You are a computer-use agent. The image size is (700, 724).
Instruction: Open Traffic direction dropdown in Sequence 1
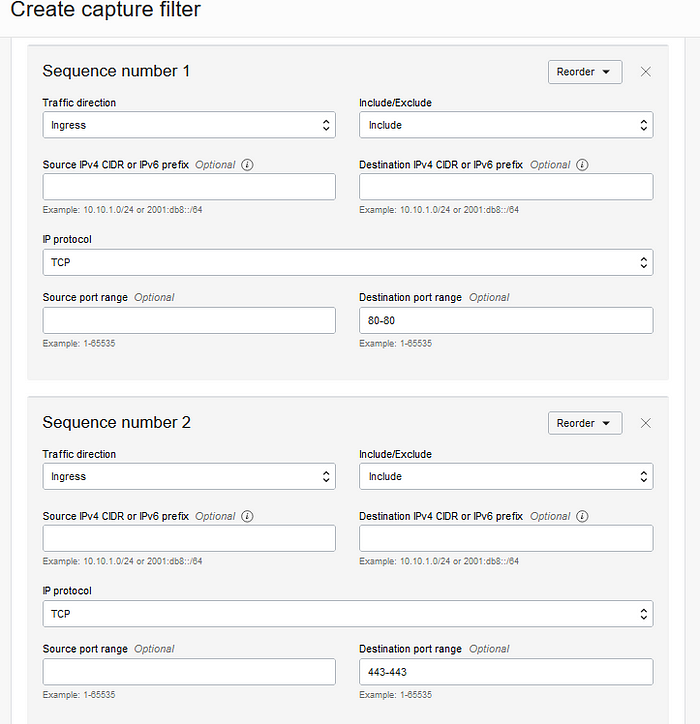(189, 125)
